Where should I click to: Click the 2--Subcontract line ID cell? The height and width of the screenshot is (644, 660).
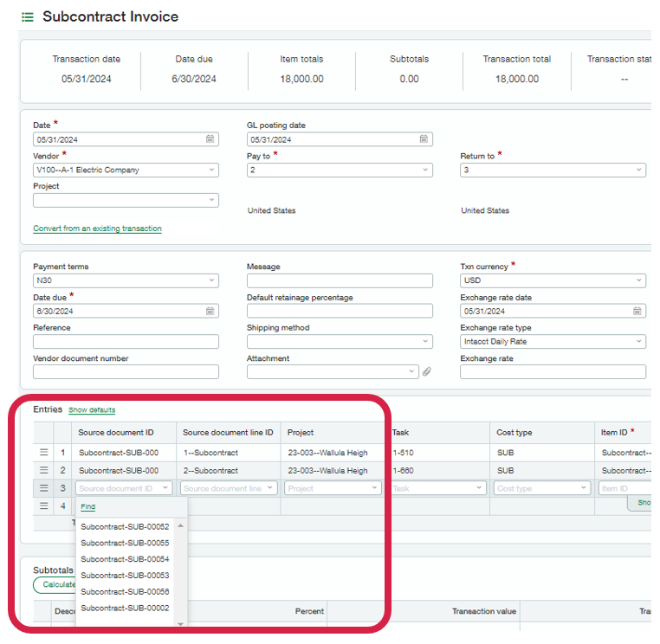(229, 470)
